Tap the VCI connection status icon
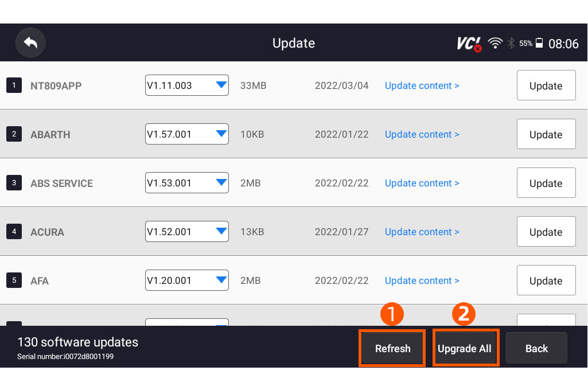Image resolution: width=588 pixels, height=390 pixels. coord(469,44)
